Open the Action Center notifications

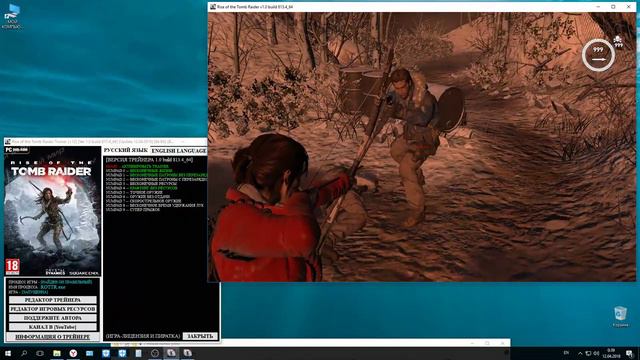629,353
